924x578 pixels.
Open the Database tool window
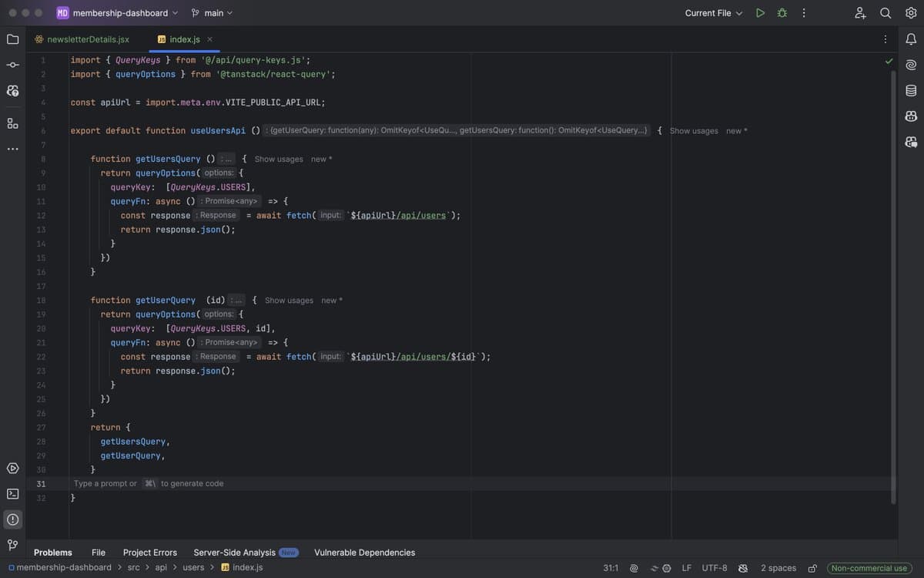pyautogui.click(x=911, y=90)
